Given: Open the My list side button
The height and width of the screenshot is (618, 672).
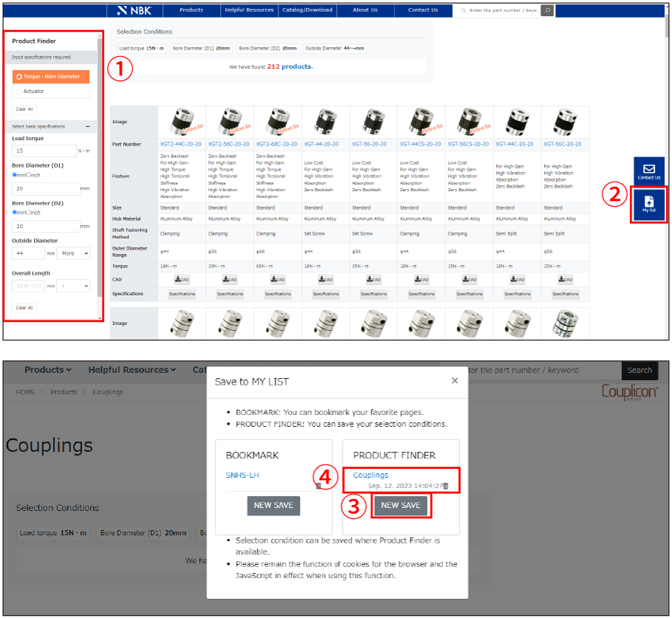Looking at the screenshot, I should click(648, 205).
